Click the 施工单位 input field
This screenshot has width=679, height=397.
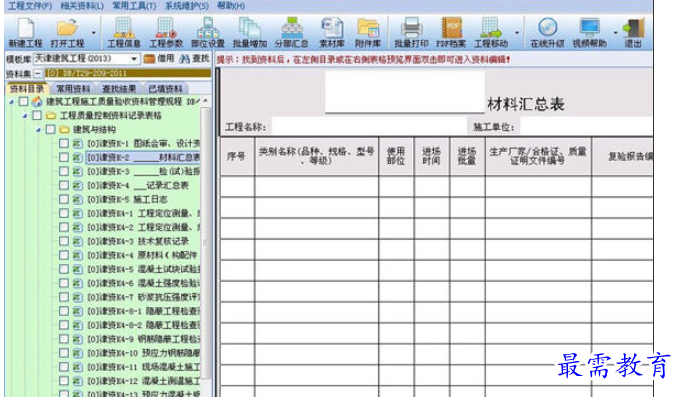point(586,126)
